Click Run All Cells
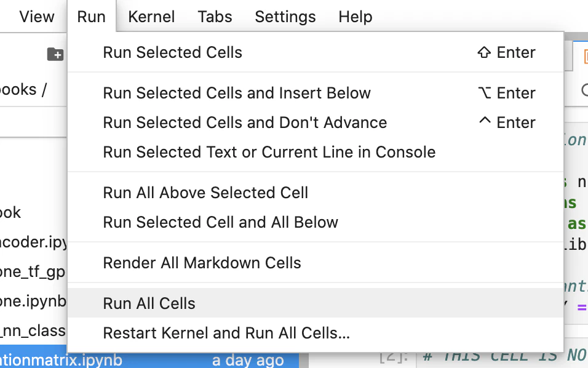Image resolution: width=588 pixels, height=368 pixels. 316,303
